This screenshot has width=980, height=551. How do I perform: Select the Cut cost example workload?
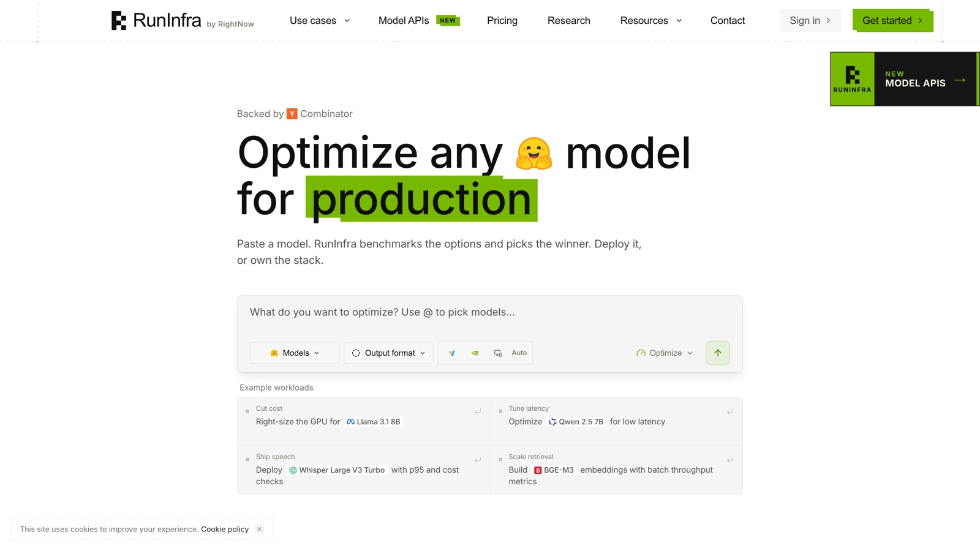pyautogui.click(x=364, y=422)
